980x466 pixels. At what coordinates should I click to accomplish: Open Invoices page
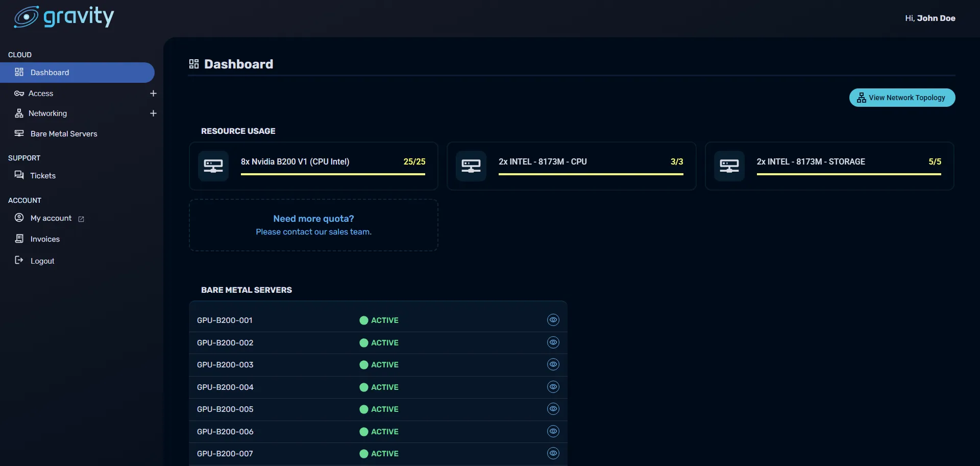(45, 239)
